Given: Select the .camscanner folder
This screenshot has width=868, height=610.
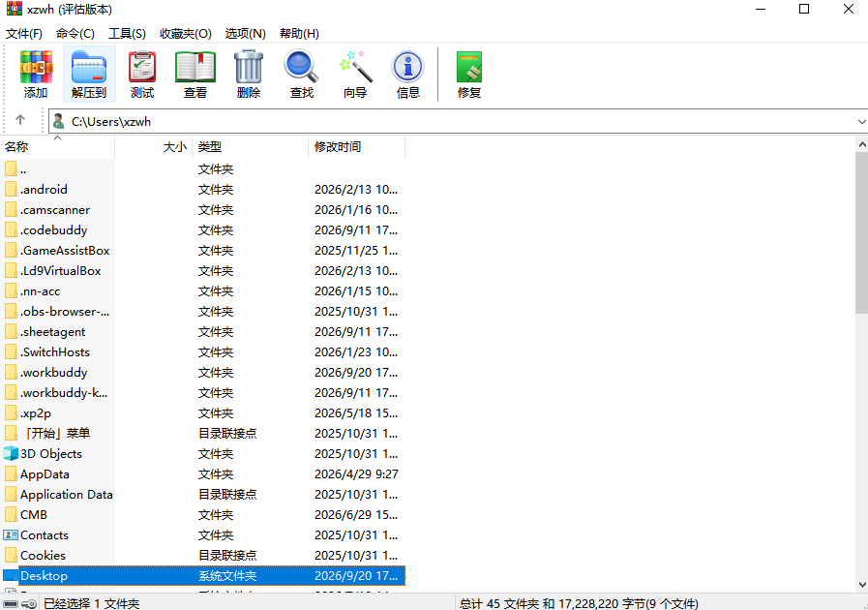Looking at the screenshot, I should pos(202,209).
